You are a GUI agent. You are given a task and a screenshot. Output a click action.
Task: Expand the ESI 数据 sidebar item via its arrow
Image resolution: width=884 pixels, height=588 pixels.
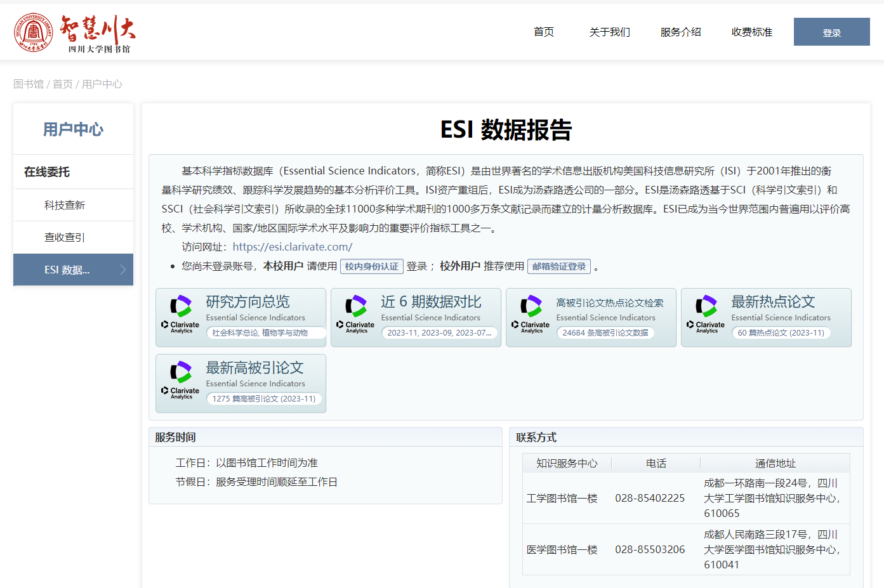[x=124, y=270]
